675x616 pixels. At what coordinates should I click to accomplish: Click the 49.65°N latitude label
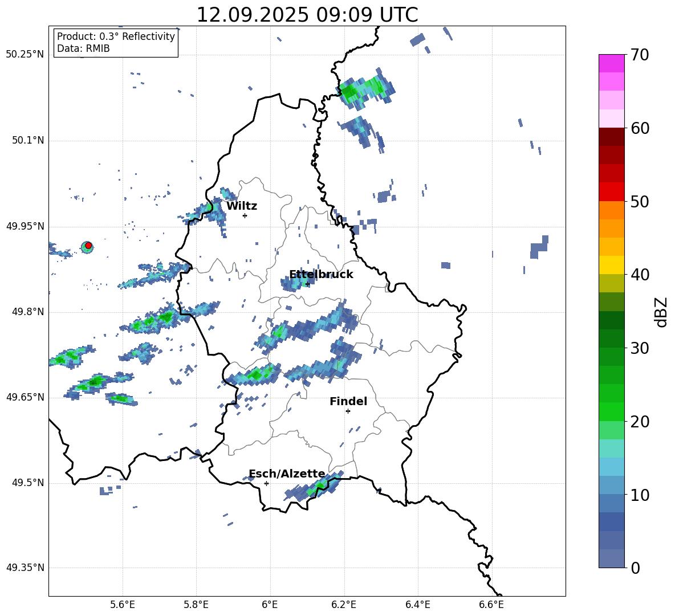25,397
